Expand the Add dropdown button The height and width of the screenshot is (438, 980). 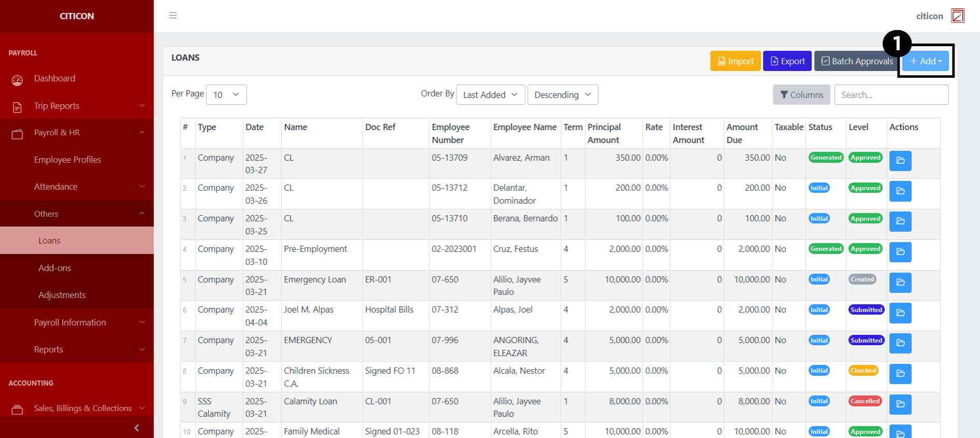[x=926, y=61]
